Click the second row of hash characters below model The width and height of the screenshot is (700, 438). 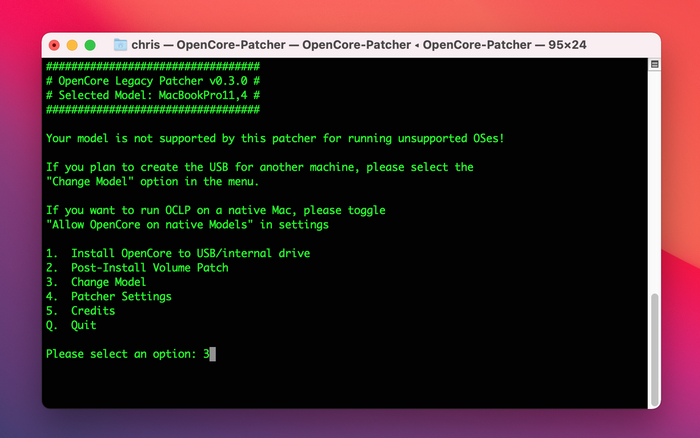153,110
